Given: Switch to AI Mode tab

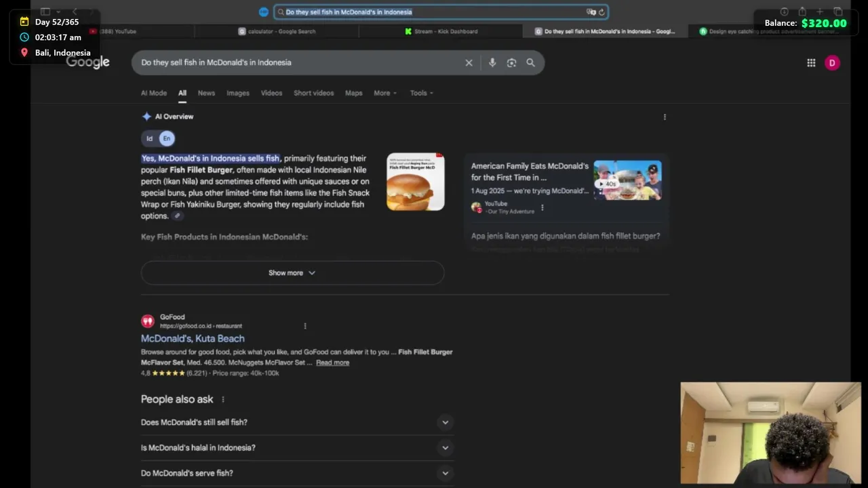Looking at the screenshot, I should [x=154, y=93].
